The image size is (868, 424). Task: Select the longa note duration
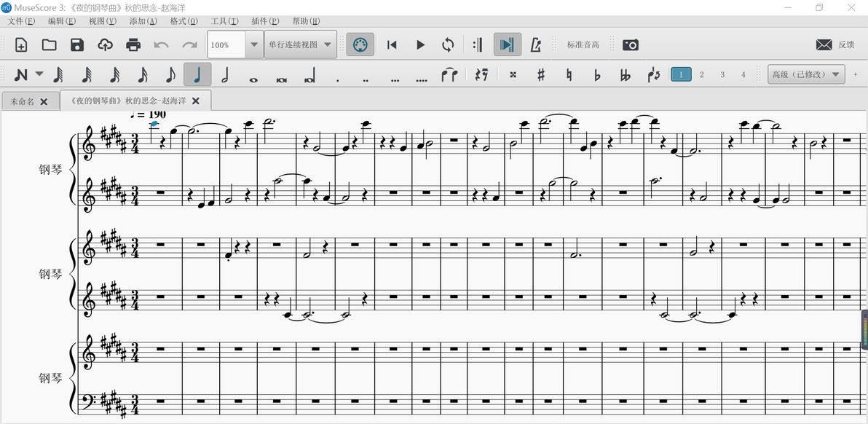(x=309, y=74)
